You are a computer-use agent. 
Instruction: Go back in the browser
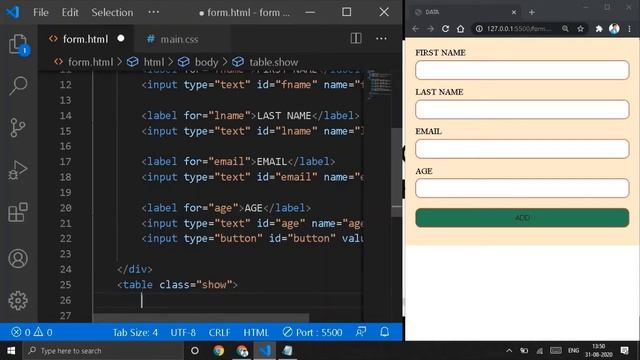416,29
